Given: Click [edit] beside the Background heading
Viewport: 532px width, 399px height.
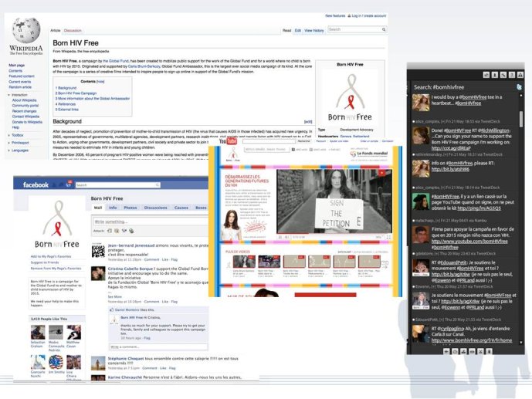Looking at the screenshot, I should tap(308, 122).
